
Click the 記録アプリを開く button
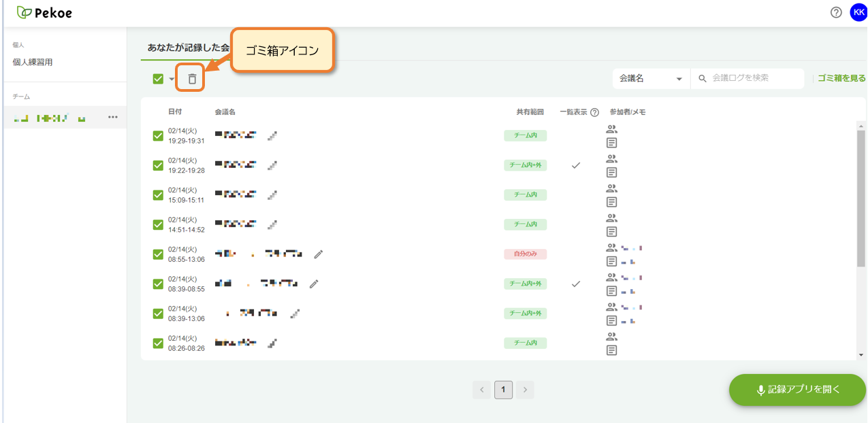797,390
